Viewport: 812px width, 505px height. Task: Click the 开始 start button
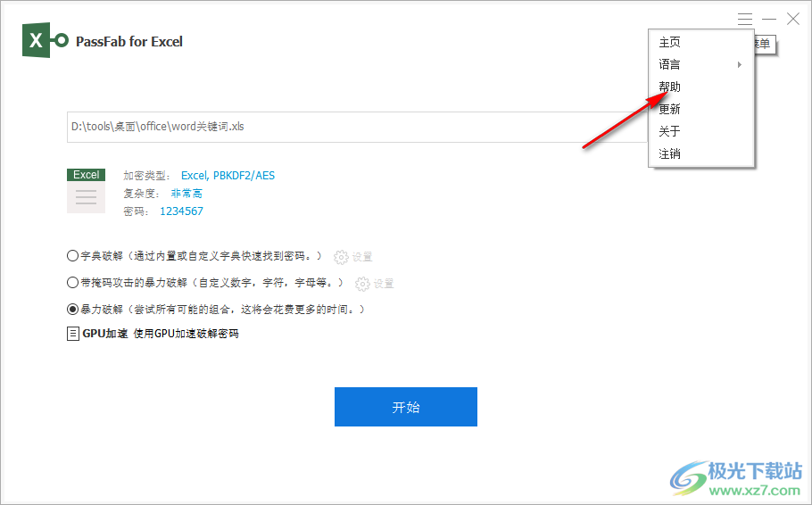pos(405,407)
